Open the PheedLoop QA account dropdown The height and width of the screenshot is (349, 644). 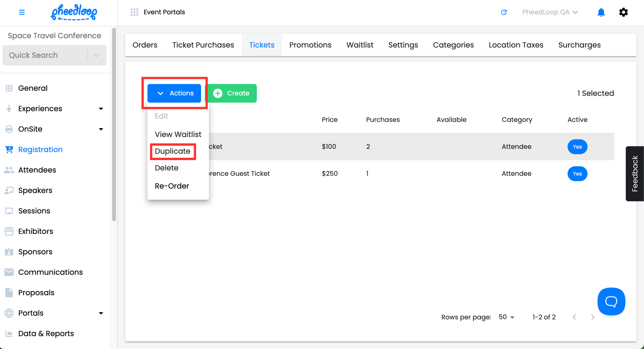point(550,12)
